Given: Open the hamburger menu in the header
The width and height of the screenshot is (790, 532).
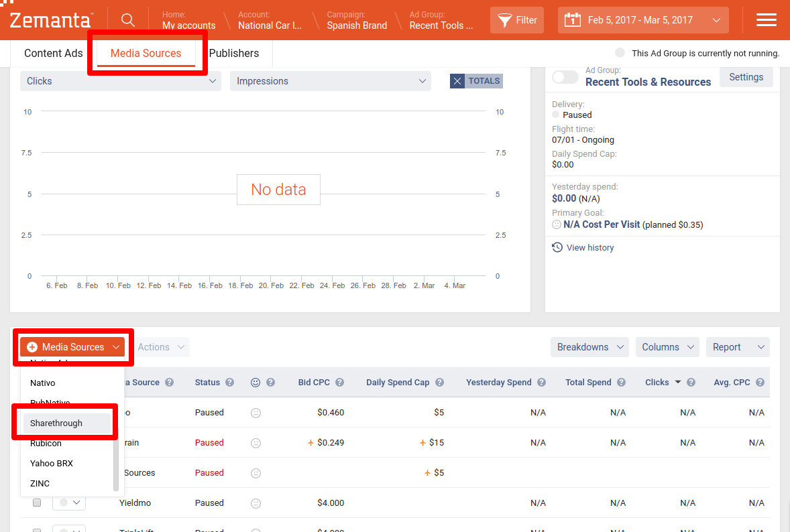Looking at the screenshot, I should click(767, 20).
